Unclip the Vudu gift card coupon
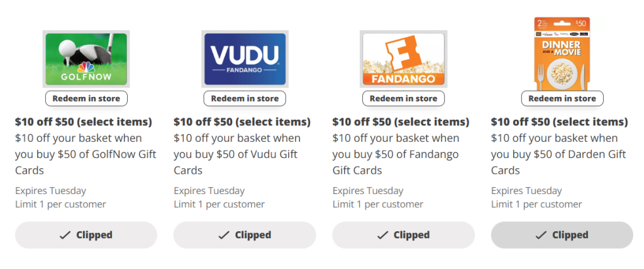The height and width of the screenshot is (269, 644). pos(245,235)
